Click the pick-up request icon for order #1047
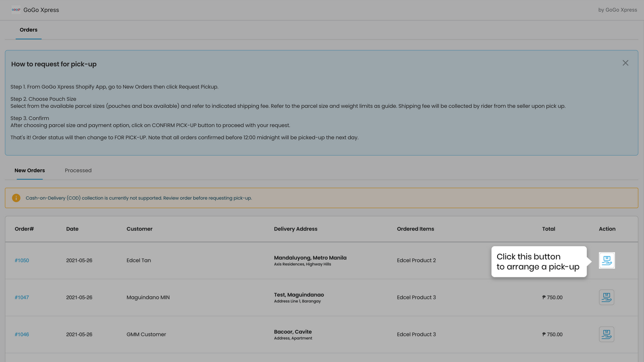Viewport: 644px width, 362px height. (607, 297)
